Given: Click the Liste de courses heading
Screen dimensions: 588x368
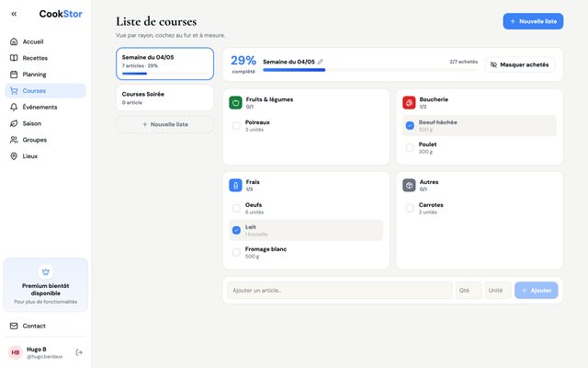Looking at the screenshot, I should 156,21.
